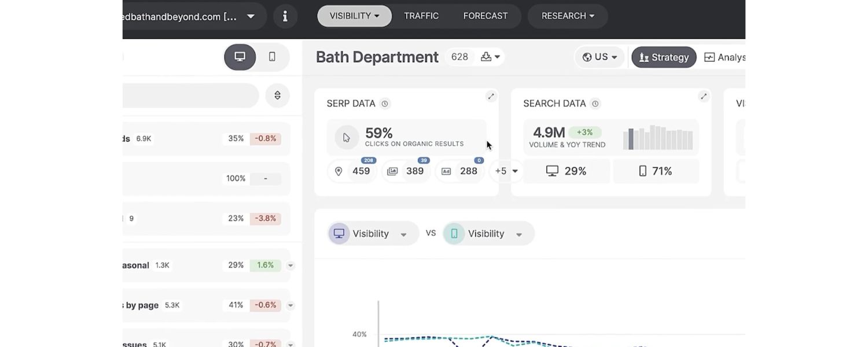This screenshot has height=347, width=868.
Task: Click the SERP Data info icon
Action: click(x=385, y=104)
